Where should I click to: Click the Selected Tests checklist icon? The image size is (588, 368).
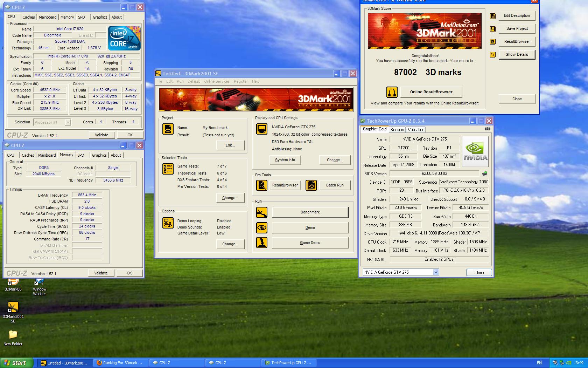click(x=168, y=169)
